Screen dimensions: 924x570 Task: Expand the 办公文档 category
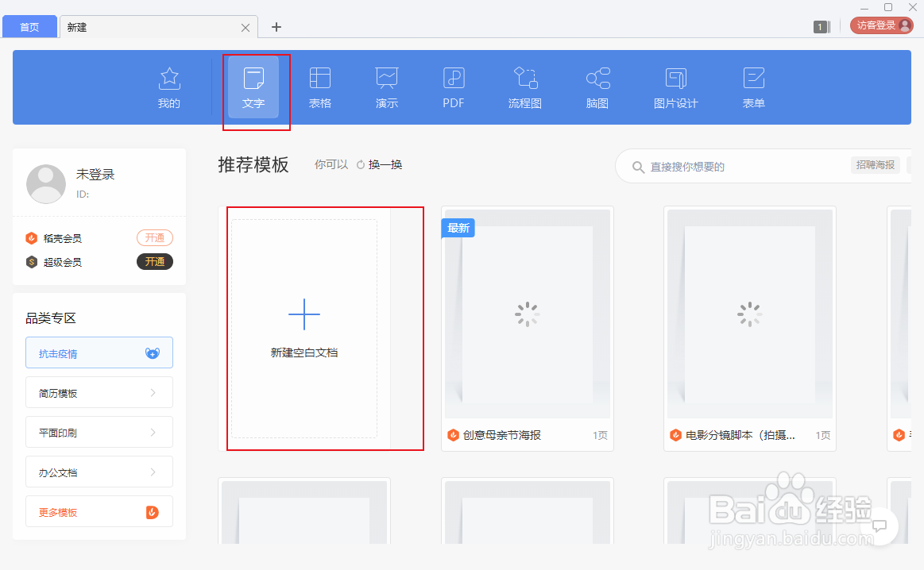(x=99, y=472)
